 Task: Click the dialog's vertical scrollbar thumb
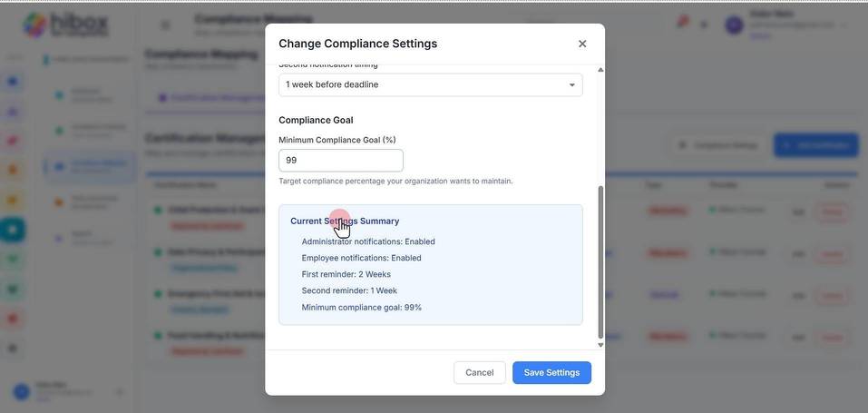click(x=600, y=262)
